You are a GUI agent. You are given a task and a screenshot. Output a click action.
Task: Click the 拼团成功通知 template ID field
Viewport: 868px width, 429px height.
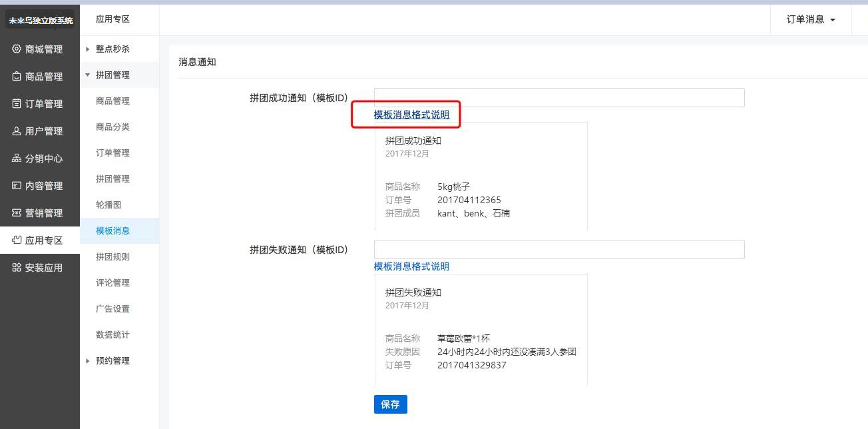click(x=559, y=98)
